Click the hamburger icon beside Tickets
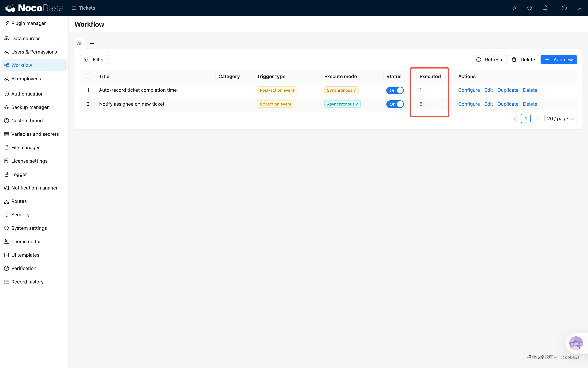The width and height of the screenshot is (588, 368). point(74,8)
